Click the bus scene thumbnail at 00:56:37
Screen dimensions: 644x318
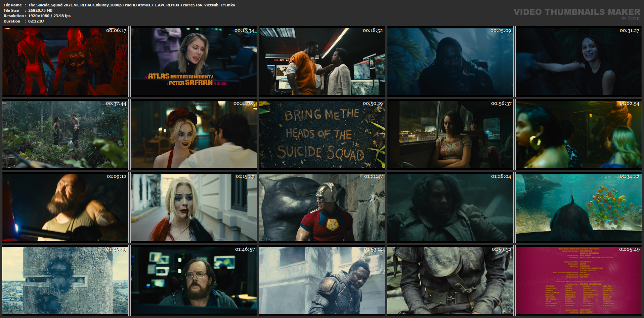pyautogui.click(x=450, y=134)
